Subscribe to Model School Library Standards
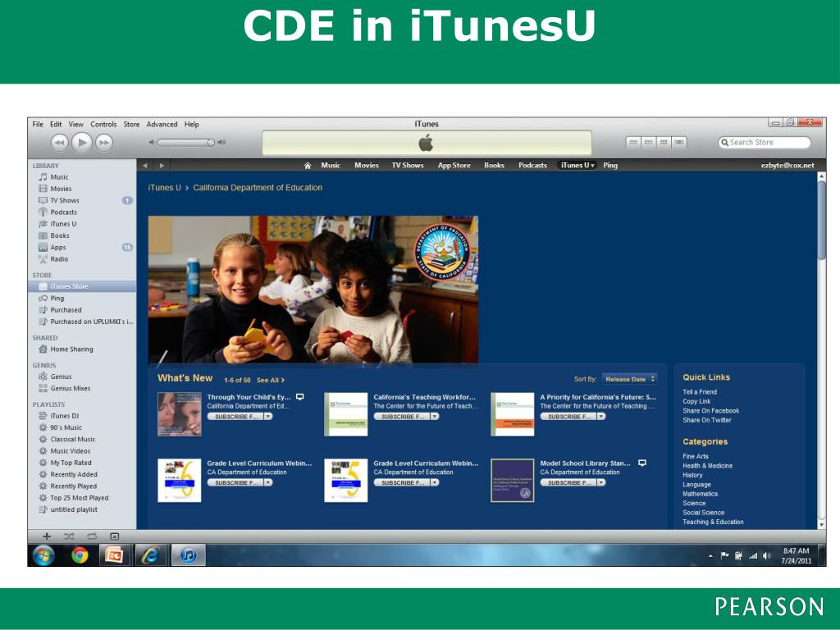Viewport: 840px width, 630px height. (x=568, y=482)
